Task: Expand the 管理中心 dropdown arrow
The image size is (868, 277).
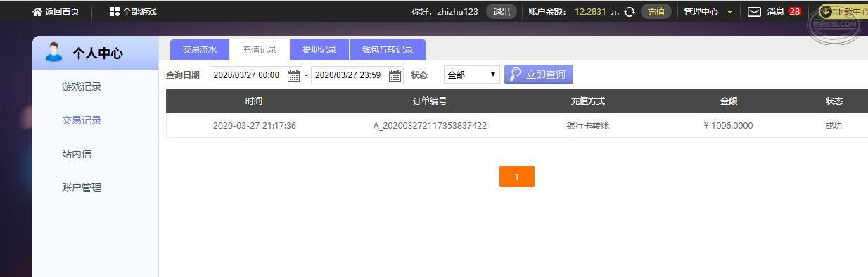Action: [729, 12]
